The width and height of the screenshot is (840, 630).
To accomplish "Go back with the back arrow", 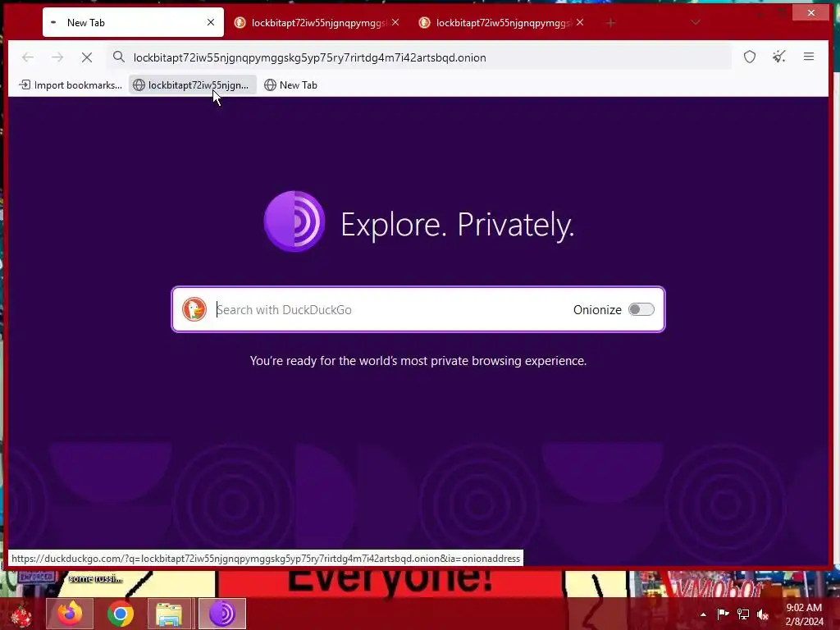I will pyautogui.click(x=28, y=57).
